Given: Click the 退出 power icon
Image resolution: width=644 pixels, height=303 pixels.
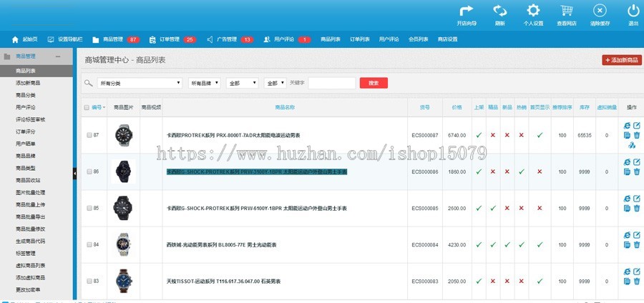Looking at the screenshot, I should point(633,11).
